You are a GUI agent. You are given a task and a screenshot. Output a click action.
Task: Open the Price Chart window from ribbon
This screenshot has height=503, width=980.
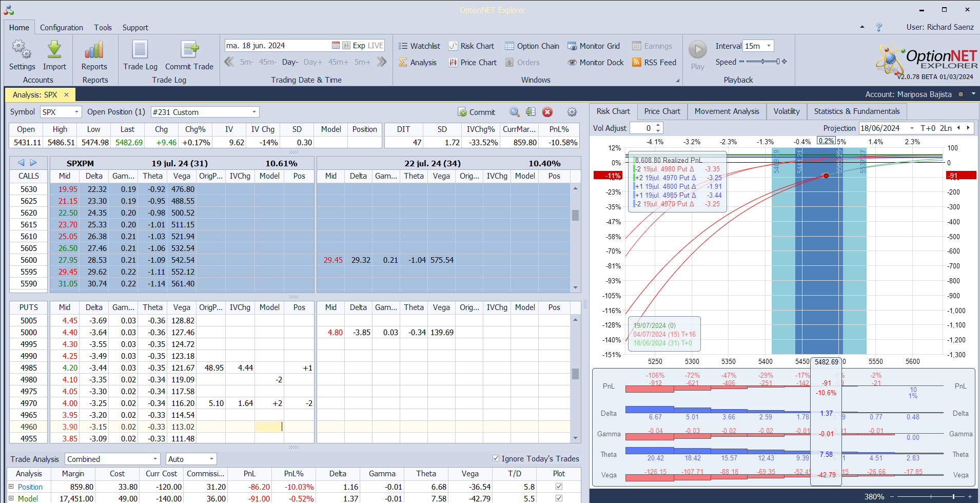473,62
